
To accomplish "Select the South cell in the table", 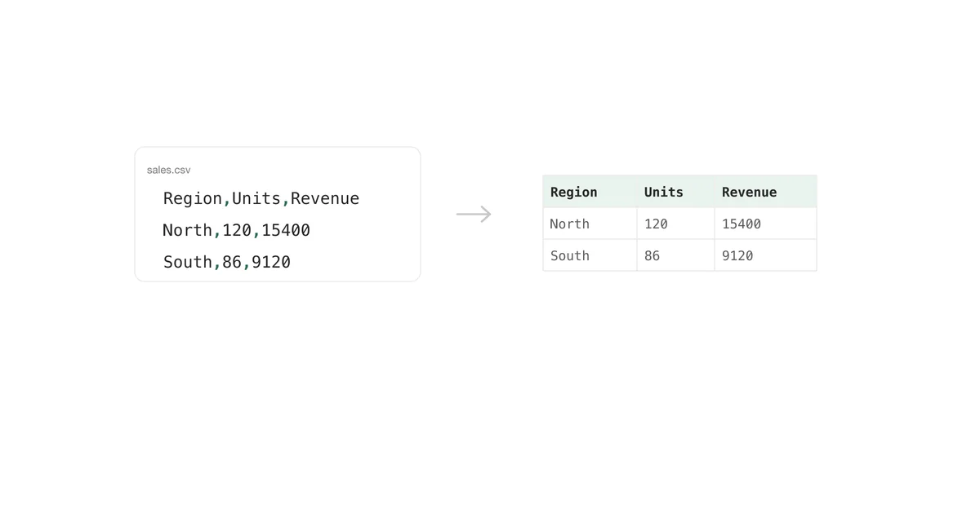I will tap(590, 255).
